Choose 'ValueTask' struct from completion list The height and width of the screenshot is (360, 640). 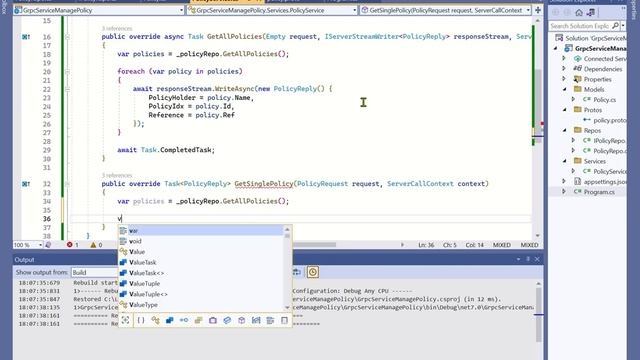[x=201, y=262]
